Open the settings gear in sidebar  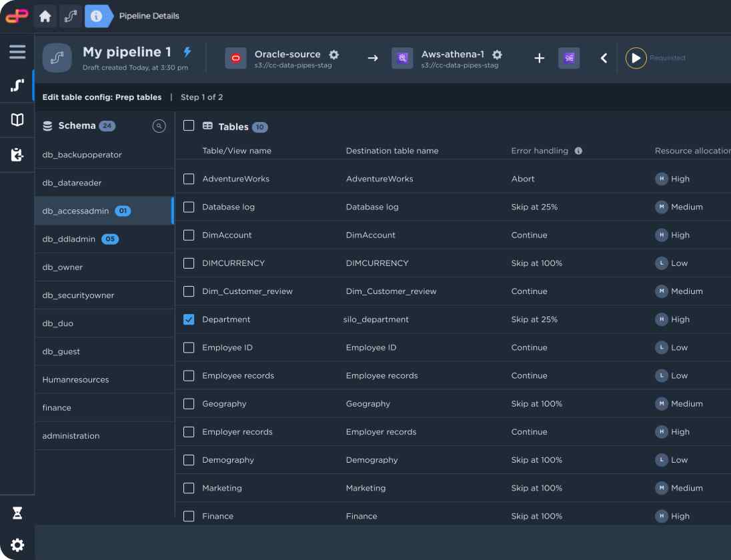(17, 545)
